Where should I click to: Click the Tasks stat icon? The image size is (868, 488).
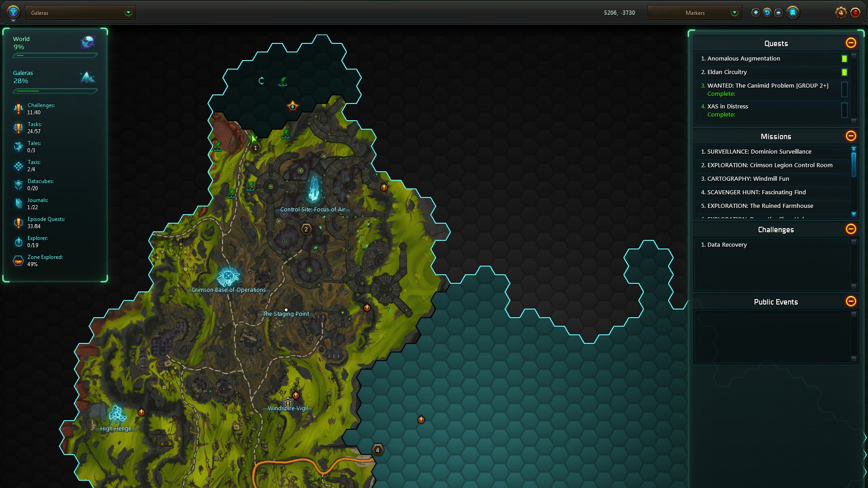point(18,128)
